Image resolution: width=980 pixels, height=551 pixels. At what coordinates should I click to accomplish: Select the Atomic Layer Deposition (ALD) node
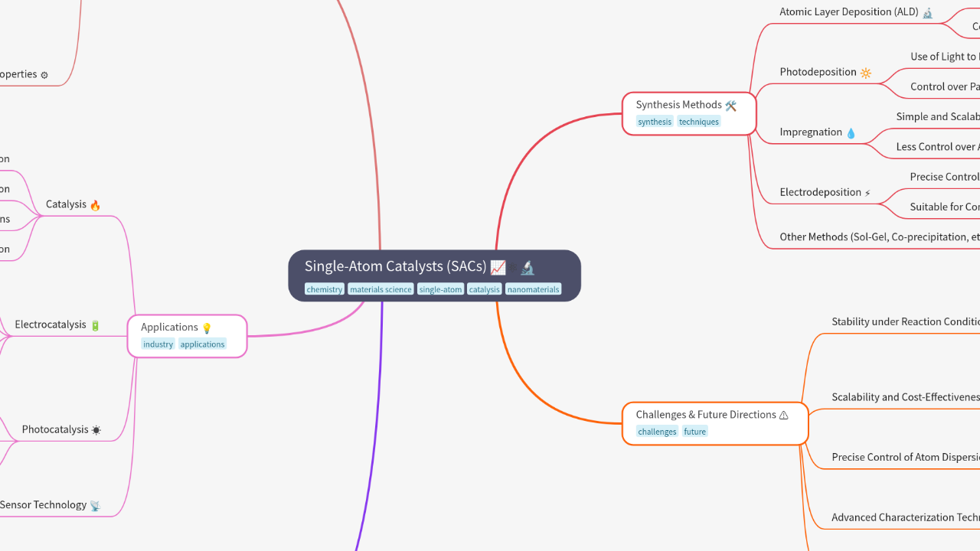[x=857, y=12]
